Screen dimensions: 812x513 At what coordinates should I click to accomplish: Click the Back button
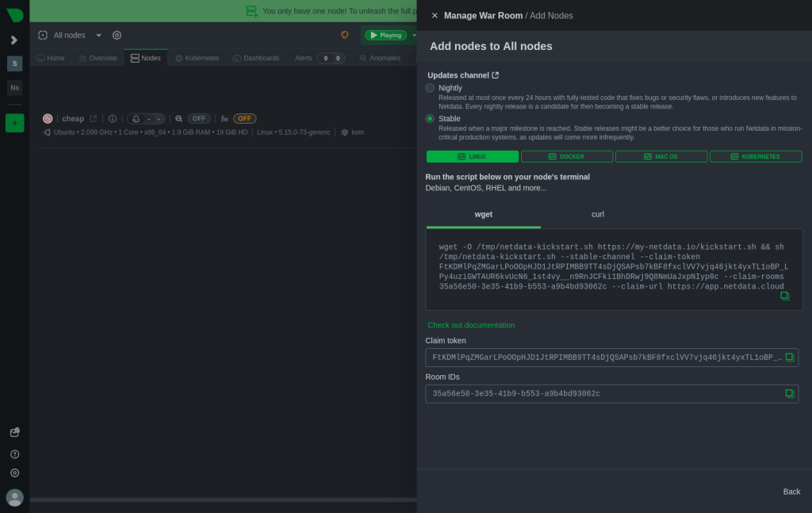click(791, 492)
